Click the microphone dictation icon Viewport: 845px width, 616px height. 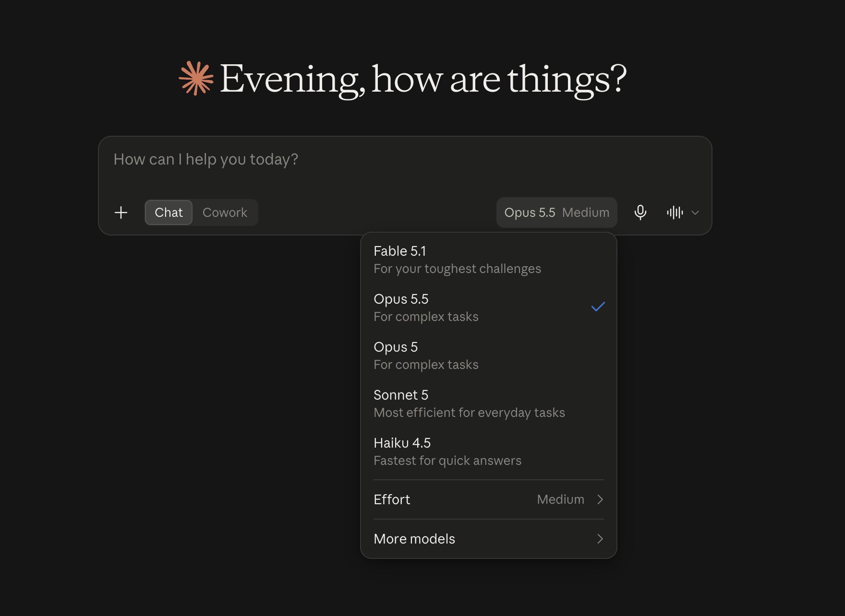640,212
